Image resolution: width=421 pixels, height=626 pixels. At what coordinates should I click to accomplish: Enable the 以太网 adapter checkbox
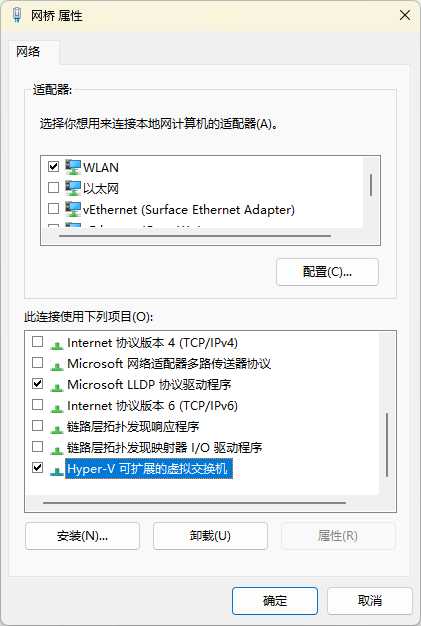(x=53, y=187)
